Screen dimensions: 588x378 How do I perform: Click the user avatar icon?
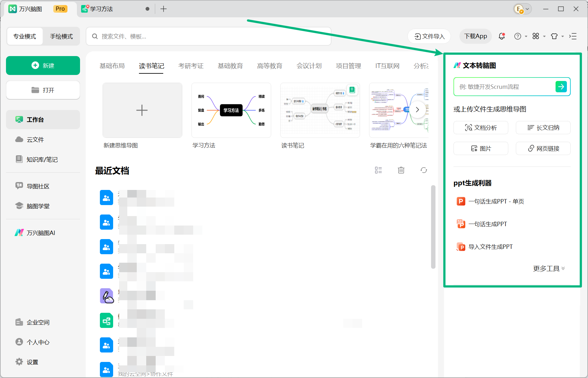[x=518, y=9]
